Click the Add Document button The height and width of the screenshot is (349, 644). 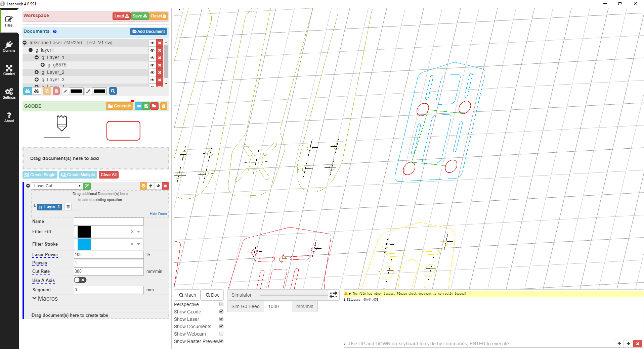pos(148,32)
